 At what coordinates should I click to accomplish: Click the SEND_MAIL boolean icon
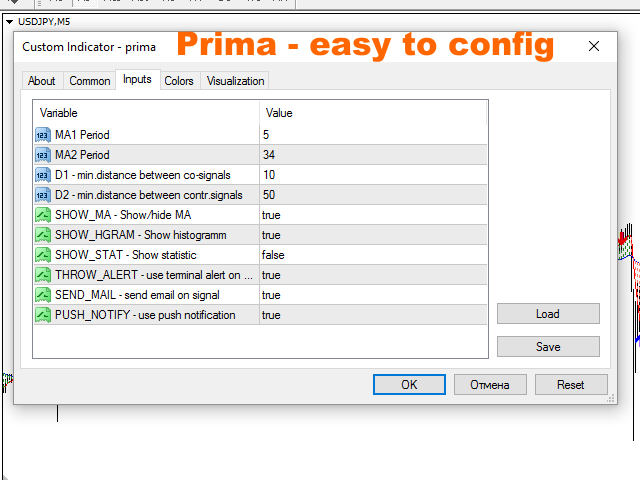click(x=43, y=295)
